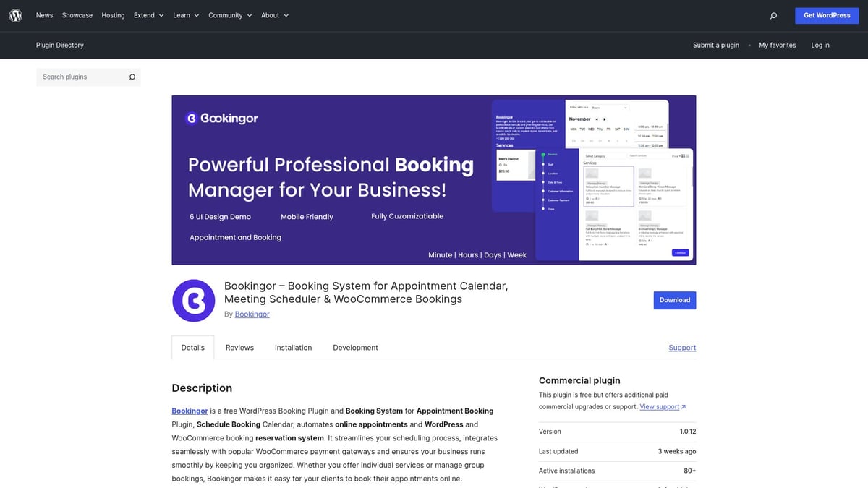
Task: Click the magnifier icon in the plugin search box
Action: click(132, 77)
